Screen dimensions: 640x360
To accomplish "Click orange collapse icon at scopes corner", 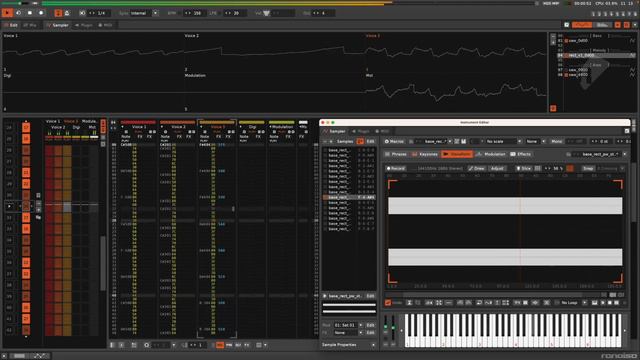I will point(553,108).
